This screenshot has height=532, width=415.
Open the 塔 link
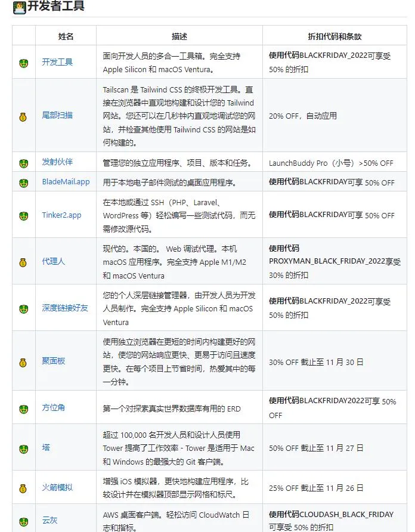click(46, 447)
